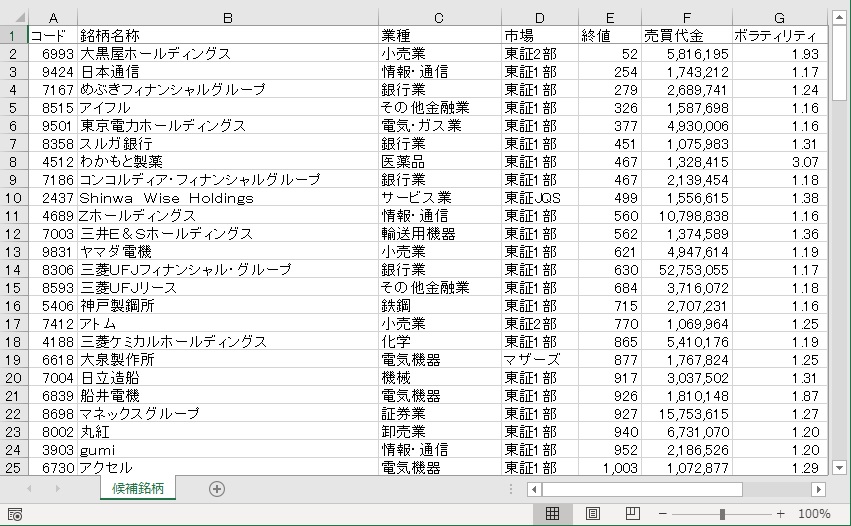Select cell マネックスグループ

228,414
